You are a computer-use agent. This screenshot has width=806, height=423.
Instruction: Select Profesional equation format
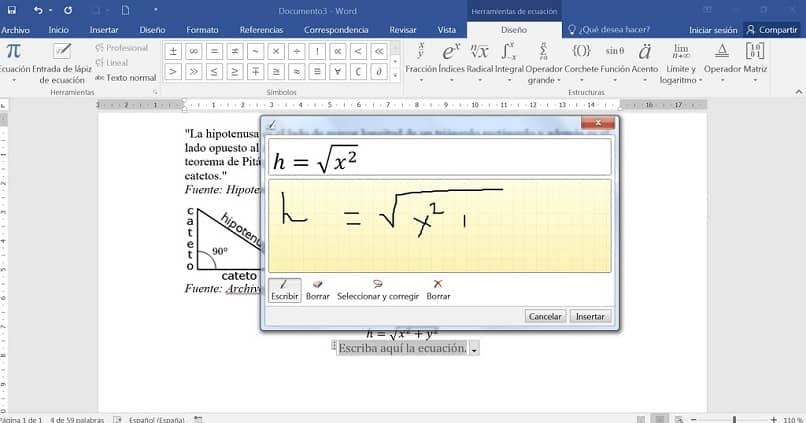122,48
